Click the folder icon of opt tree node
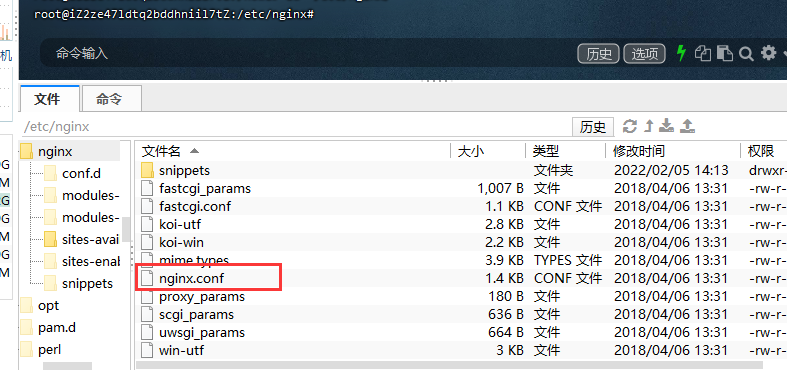The height and width of the screenshot is (370, 787). click(x=26, y=305)
